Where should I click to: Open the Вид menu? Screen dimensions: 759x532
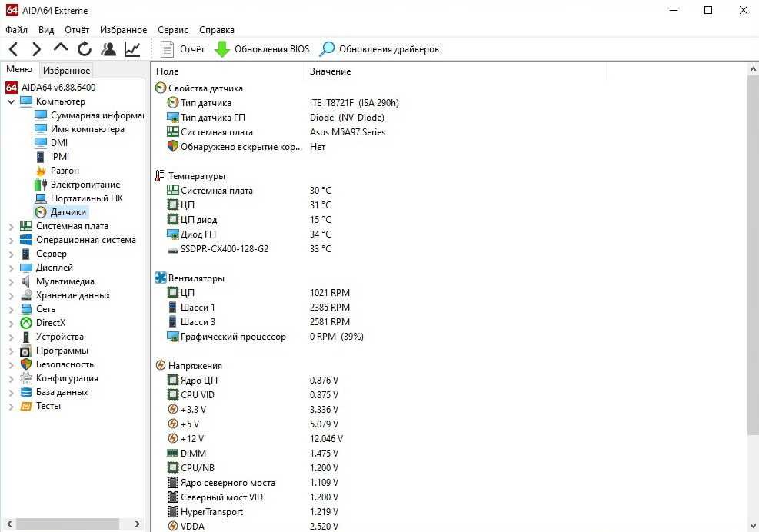point(46,30)
